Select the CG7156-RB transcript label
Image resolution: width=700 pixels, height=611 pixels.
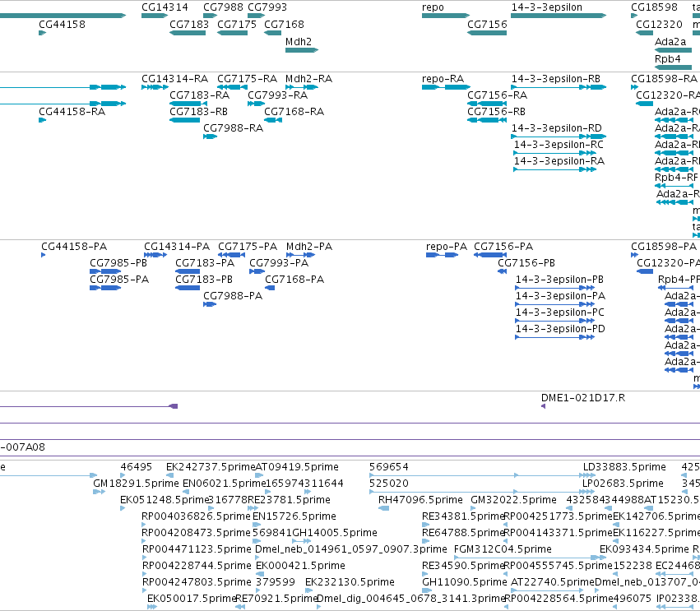[497, 112]
